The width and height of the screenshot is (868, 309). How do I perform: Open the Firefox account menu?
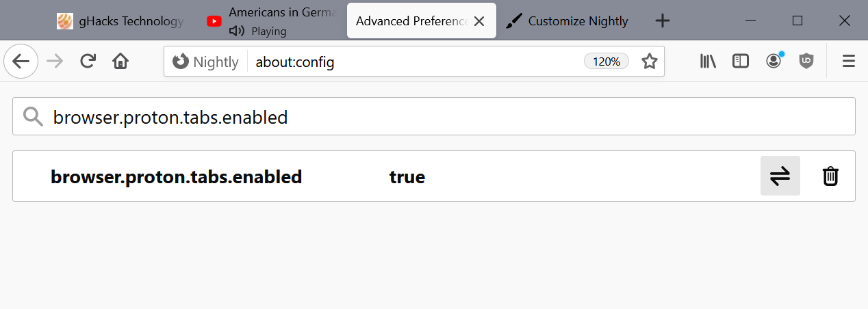pos(774,62)
